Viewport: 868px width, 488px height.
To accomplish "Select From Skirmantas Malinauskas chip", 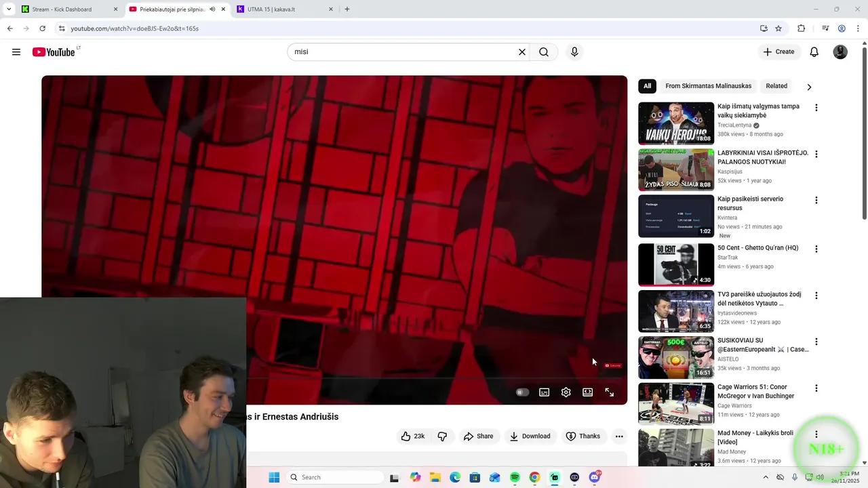I will 709,86.
